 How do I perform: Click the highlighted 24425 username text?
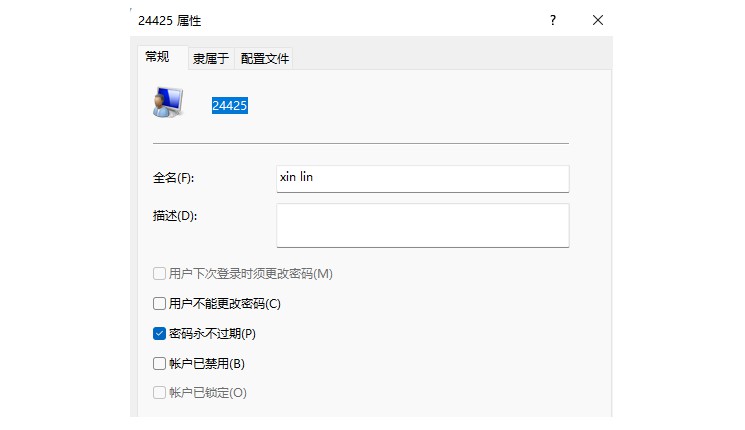[229, 105]
